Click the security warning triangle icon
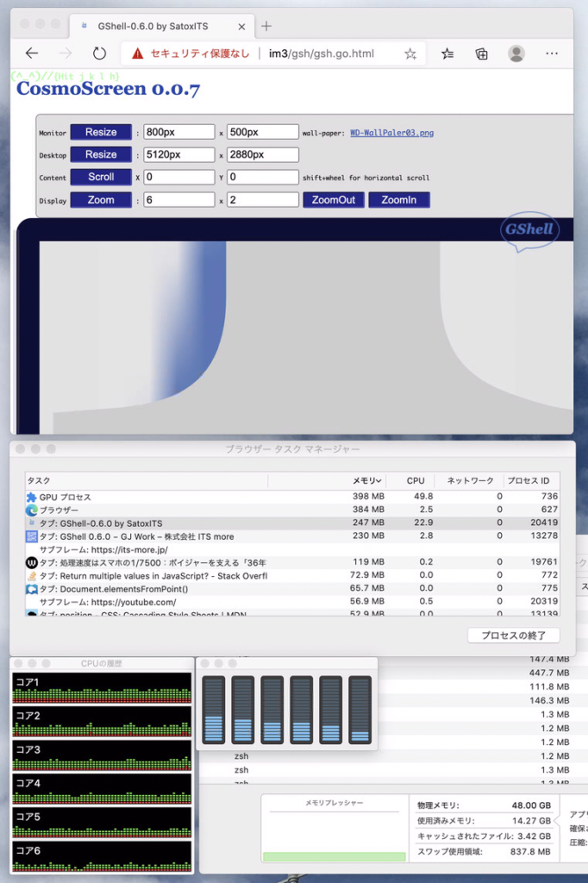588x883 pixels. (137, 53)
